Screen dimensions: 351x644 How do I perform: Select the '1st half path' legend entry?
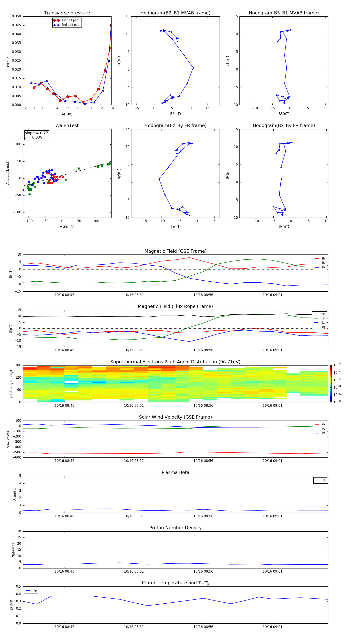pyautogui.click(x=67, y=20)
